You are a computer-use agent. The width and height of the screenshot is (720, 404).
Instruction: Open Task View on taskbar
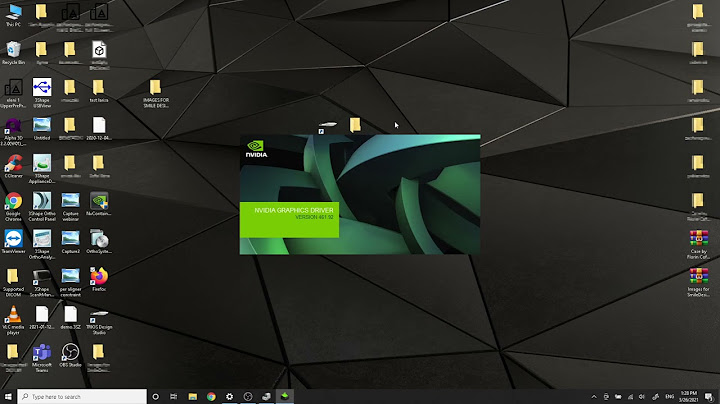174,396
